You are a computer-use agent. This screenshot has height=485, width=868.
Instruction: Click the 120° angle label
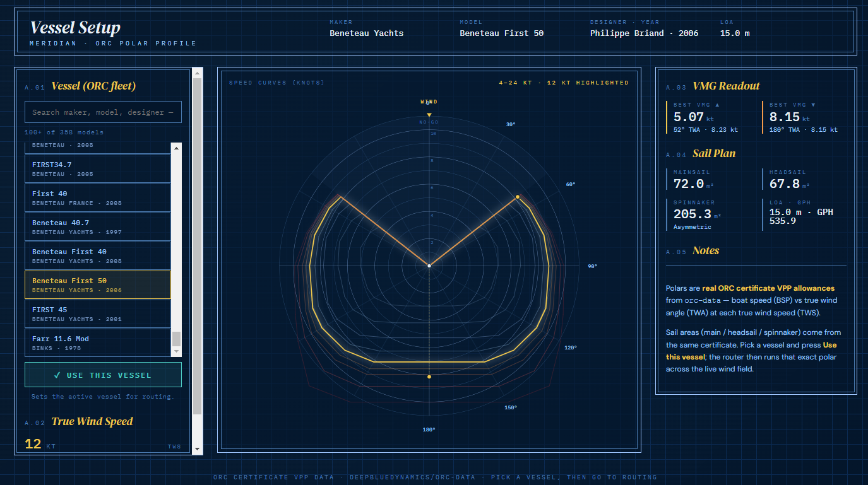[571, 348]
